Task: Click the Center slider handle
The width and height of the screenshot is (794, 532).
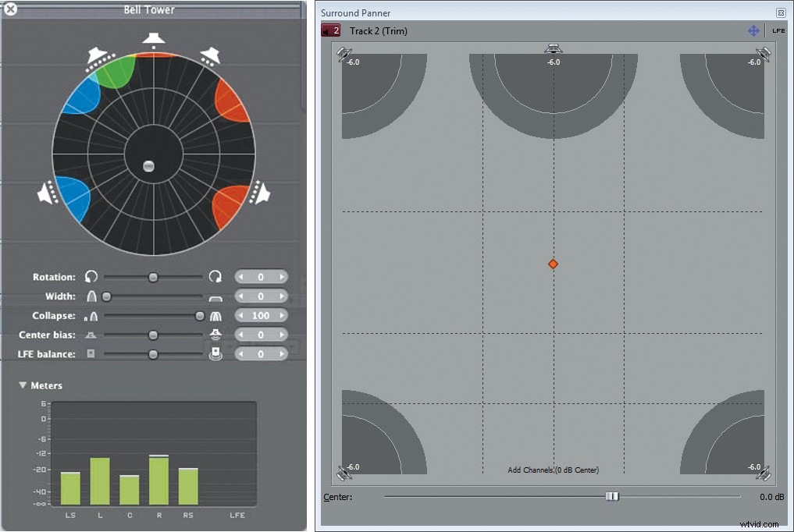Action: click(612, 496)
